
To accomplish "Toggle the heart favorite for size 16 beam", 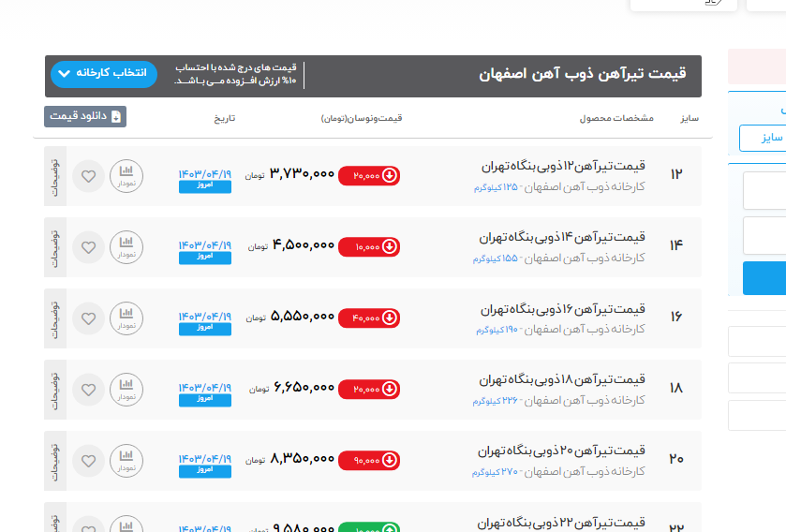I will tap(89, 318).
